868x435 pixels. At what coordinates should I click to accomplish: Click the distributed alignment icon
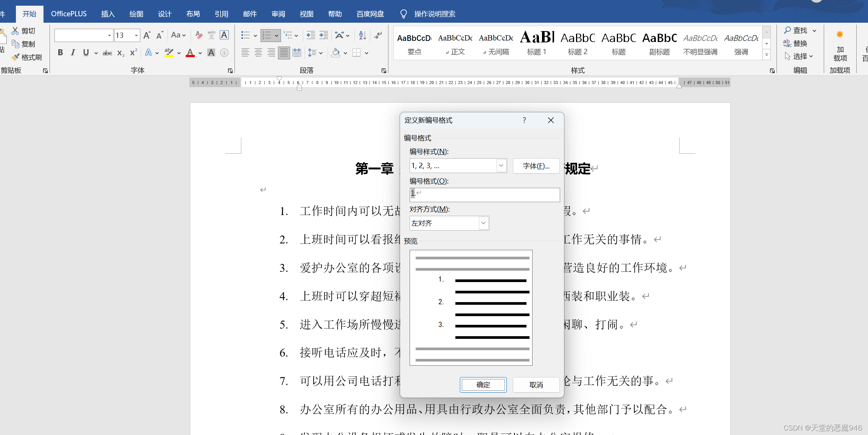click(x=297, y=53)
